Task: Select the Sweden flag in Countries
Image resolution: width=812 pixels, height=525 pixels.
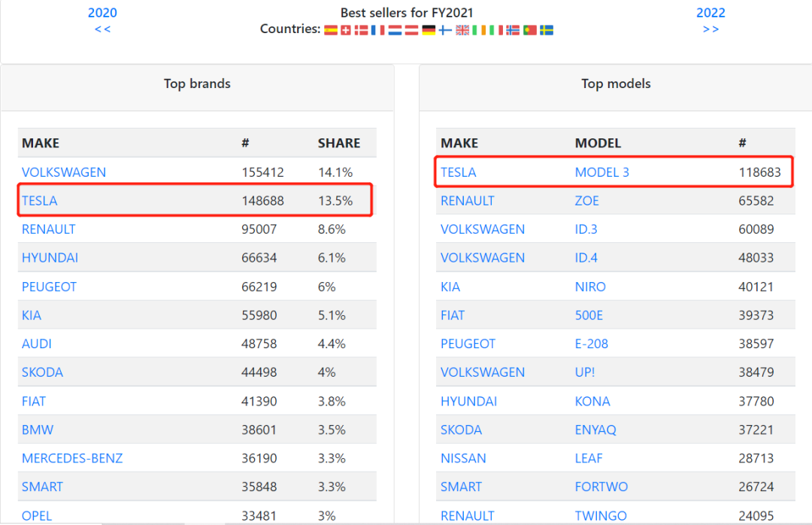Action: pos(547,30)
